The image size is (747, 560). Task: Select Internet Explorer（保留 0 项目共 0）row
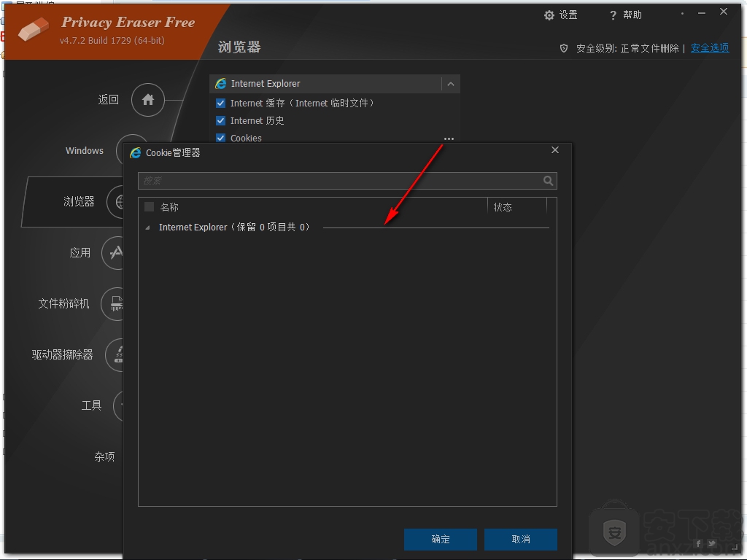347,227
